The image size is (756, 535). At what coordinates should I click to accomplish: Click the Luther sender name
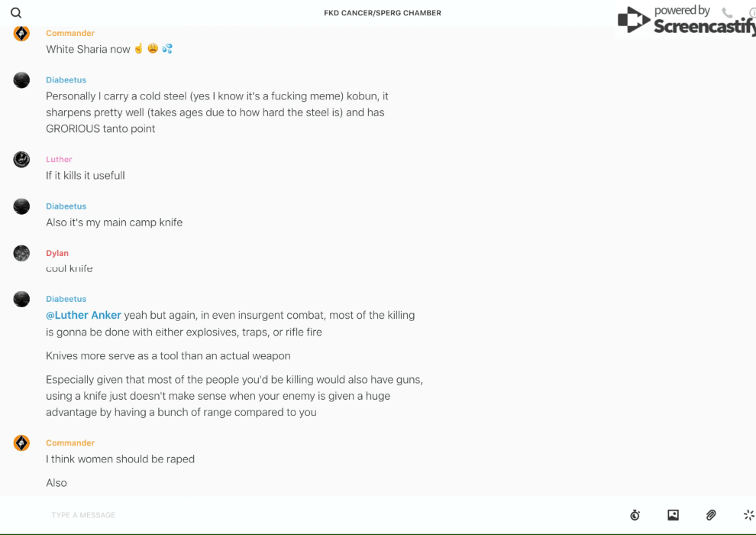tap(59, 160)
